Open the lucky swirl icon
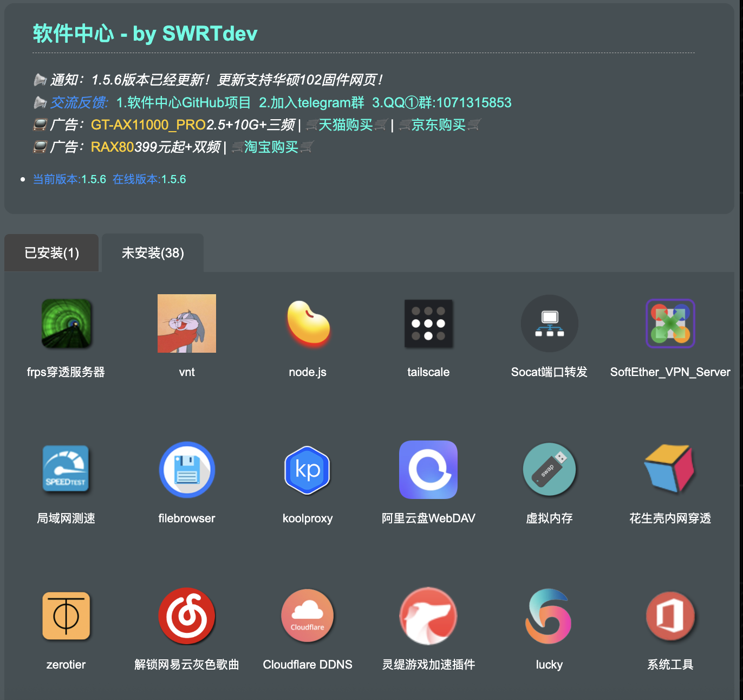 click(x=549, y=616)
